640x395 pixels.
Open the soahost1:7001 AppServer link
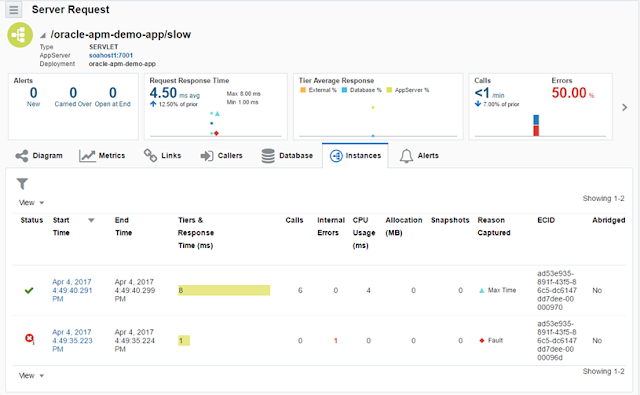click(111, 55)
